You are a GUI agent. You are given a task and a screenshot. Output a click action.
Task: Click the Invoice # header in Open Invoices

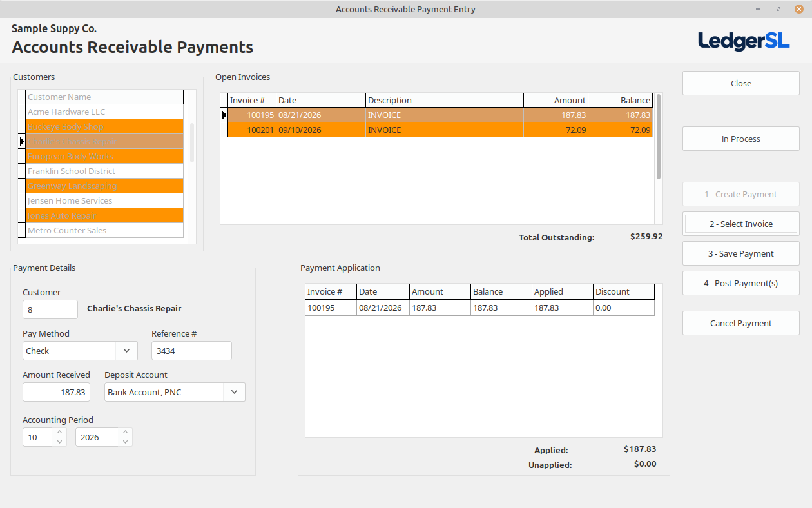pyautogui.click(x=252, y=100)
